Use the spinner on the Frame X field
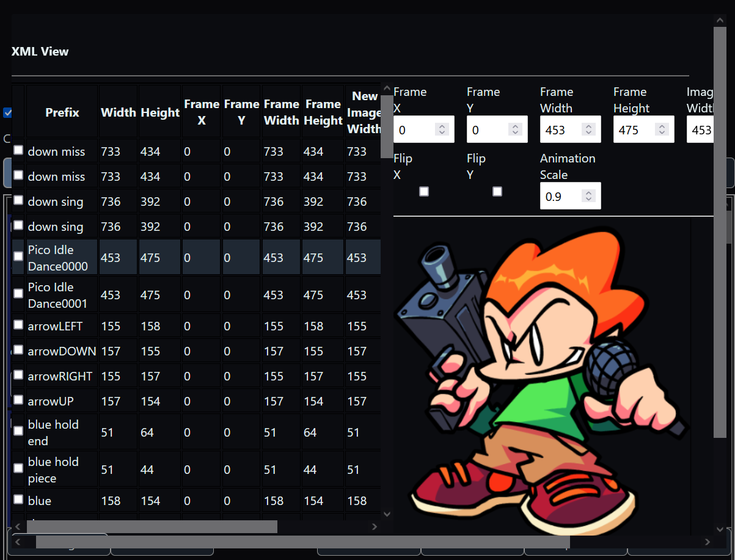The height and width of the screenshot is (560, 735). (442, 129)
